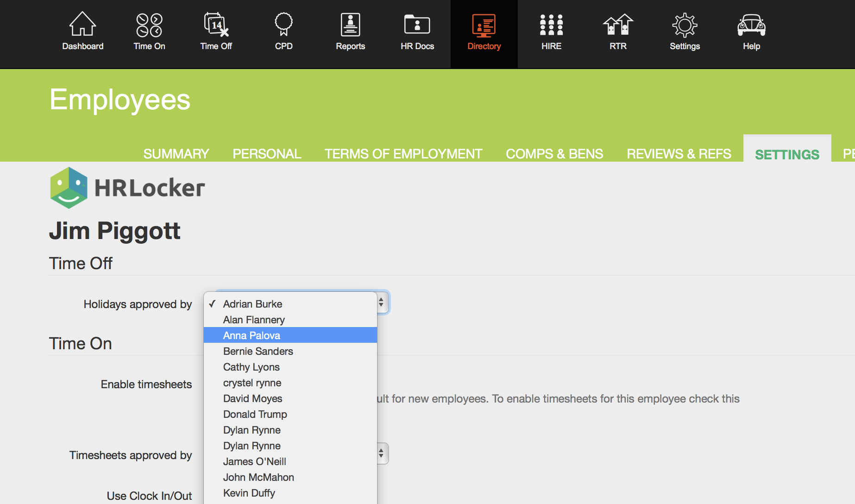Screen dimensions: 855x504
Task: Click the Help car icon
Action: [751, 25]
